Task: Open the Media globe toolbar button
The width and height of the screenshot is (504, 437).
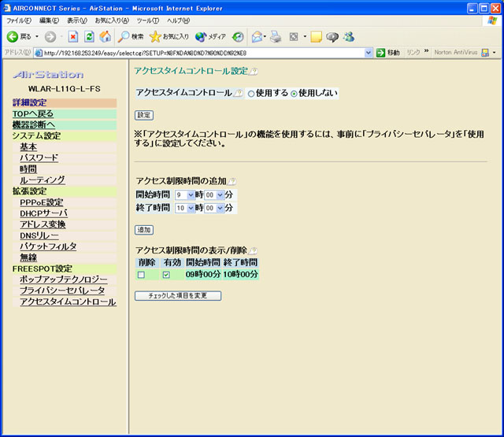Action: 210,37
